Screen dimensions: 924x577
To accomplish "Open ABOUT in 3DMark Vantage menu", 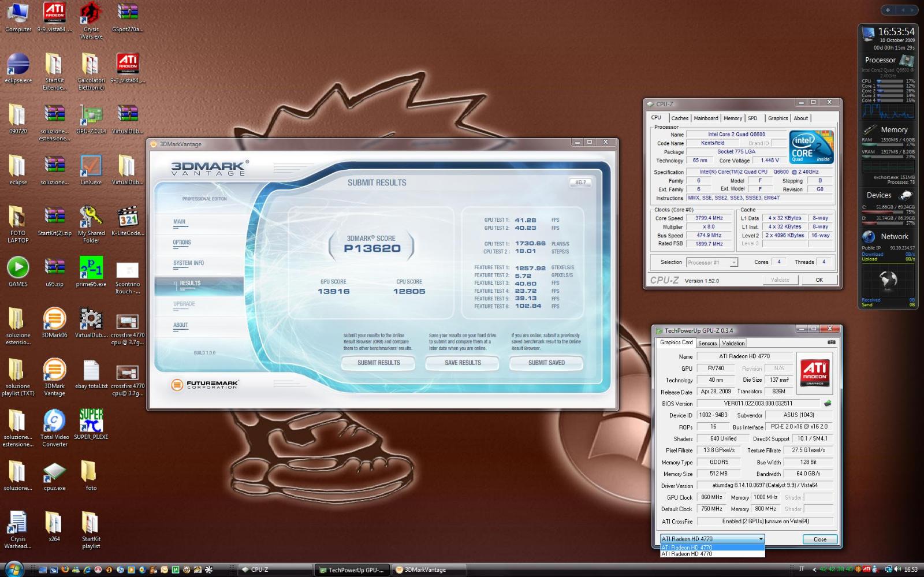I will [x=181, y=325].
